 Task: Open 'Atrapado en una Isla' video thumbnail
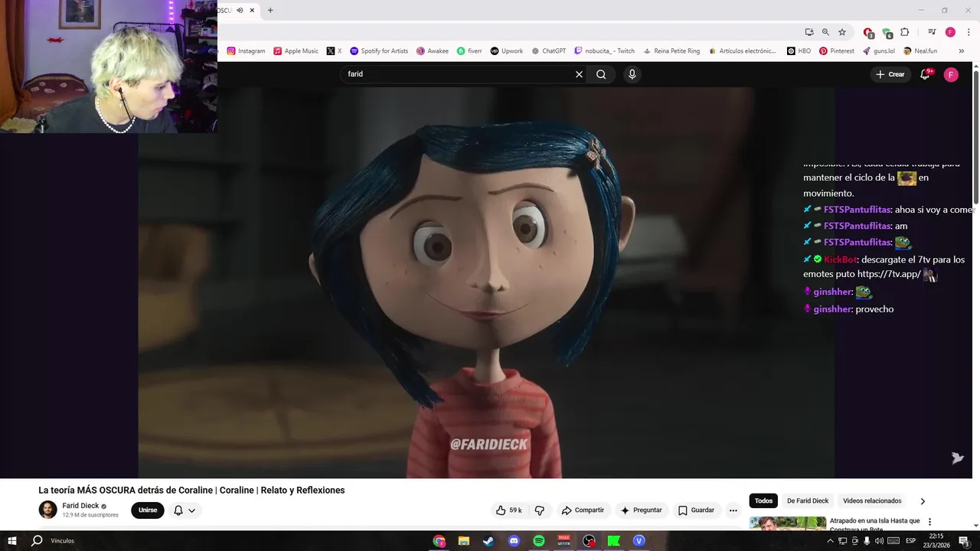788,523
